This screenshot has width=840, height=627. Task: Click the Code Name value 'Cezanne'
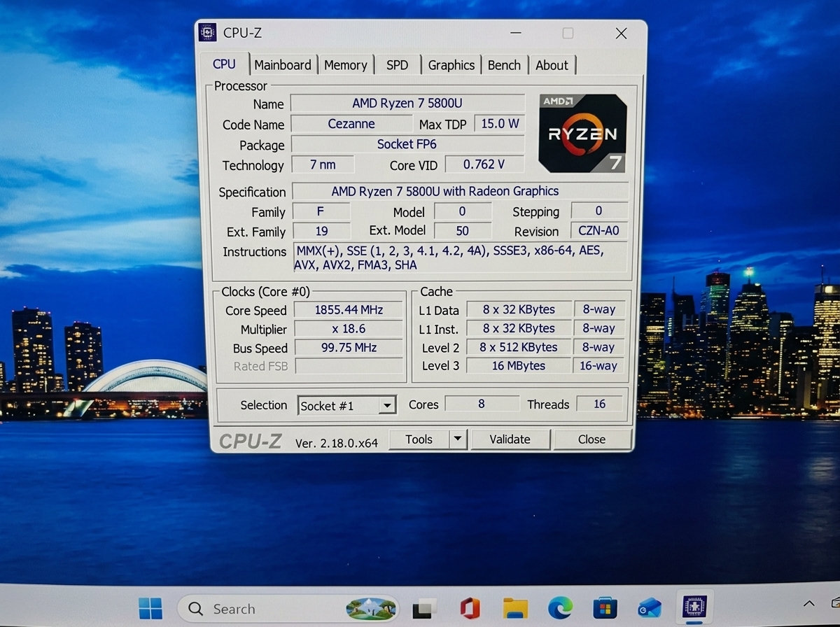[x=351, y=124]
